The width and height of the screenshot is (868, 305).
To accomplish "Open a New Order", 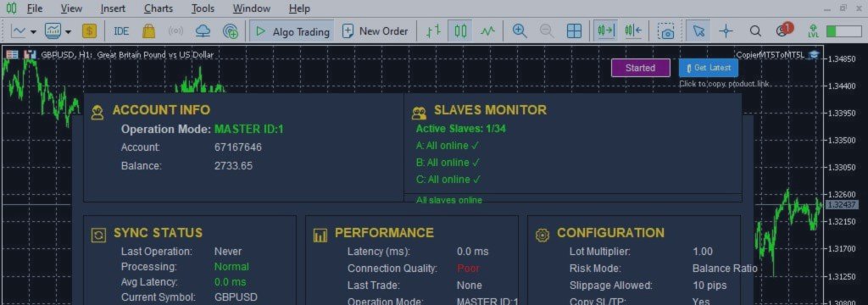I will [375, 31].
